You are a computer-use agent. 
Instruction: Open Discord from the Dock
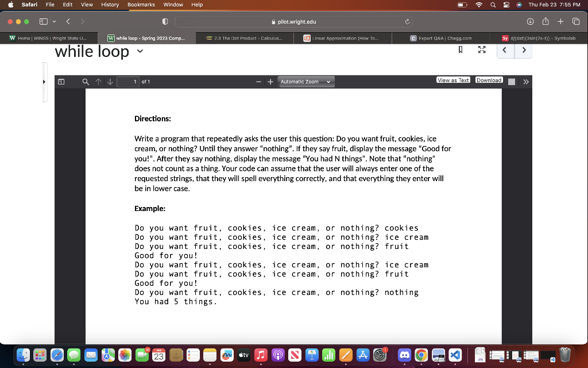406,355
